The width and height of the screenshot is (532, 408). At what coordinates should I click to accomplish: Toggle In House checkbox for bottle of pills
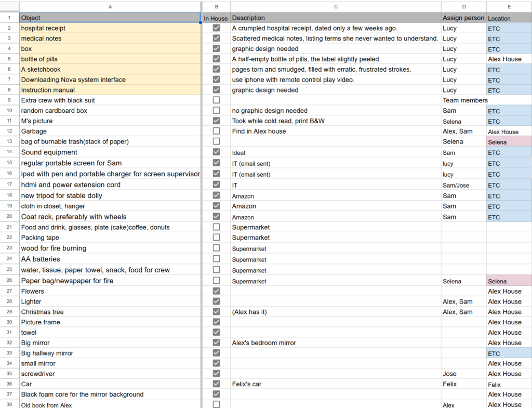(216, 59)
